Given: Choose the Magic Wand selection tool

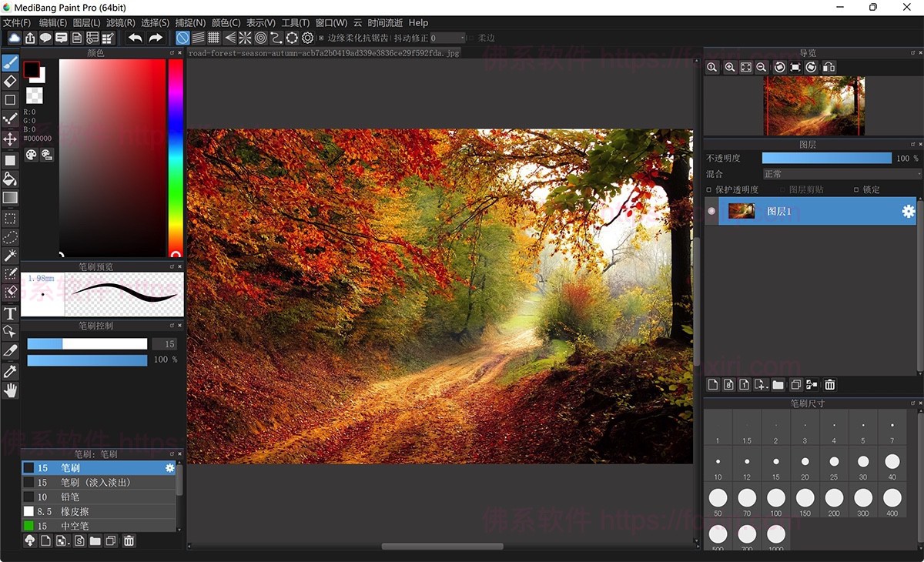Looking at the screenshot, I should (x=10, y=256).
